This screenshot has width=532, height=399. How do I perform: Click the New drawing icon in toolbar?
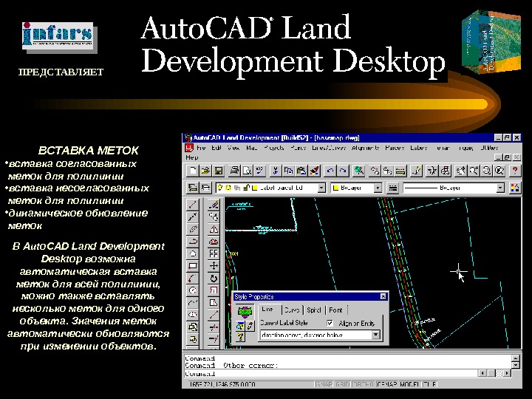point(193,171)
